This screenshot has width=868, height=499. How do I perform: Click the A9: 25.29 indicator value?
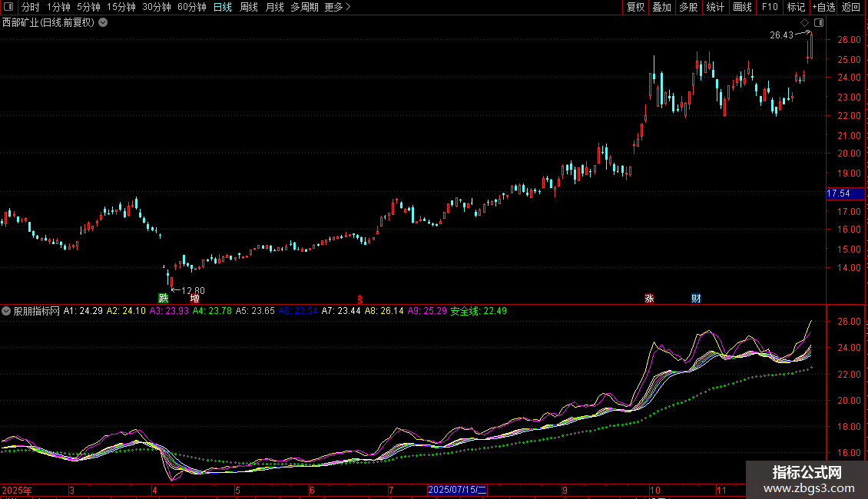point(427,311)
